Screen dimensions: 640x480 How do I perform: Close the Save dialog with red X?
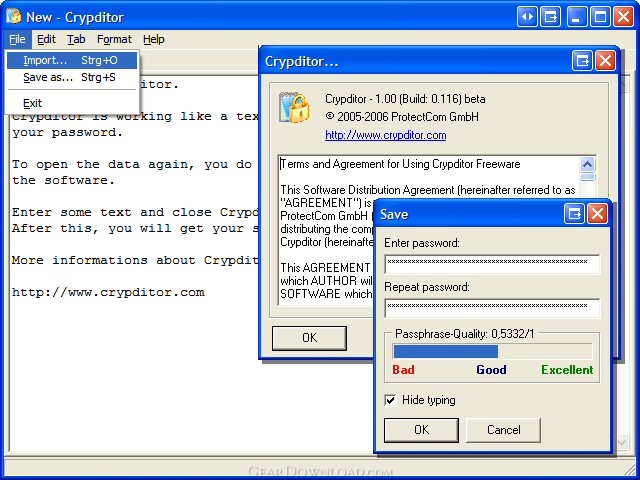pos(597,213)
